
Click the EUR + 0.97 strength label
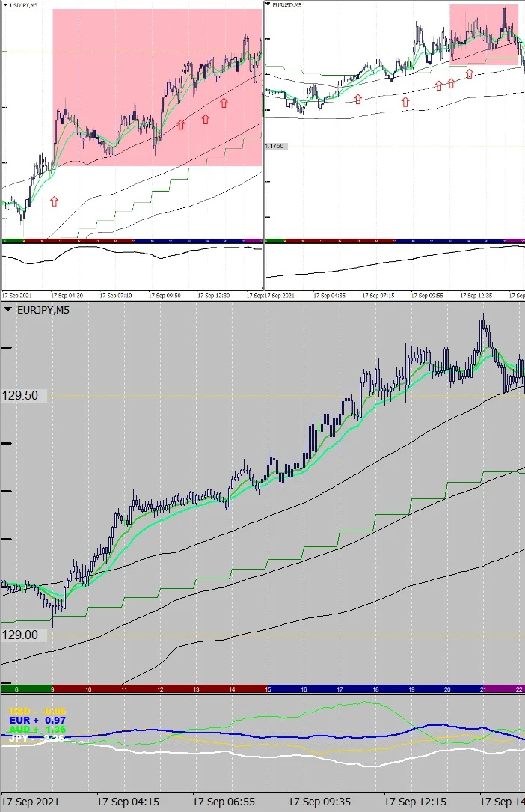37,721
